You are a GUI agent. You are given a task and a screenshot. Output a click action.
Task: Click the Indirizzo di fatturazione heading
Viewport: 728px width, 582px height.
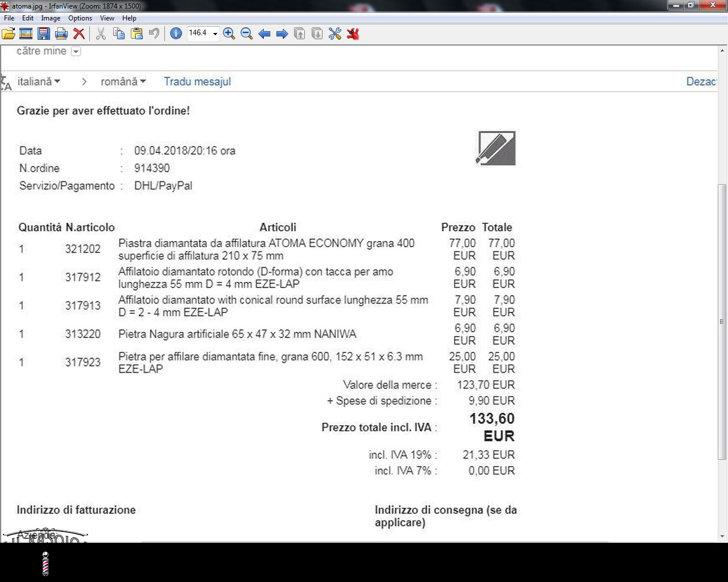(x=76, y=510)
